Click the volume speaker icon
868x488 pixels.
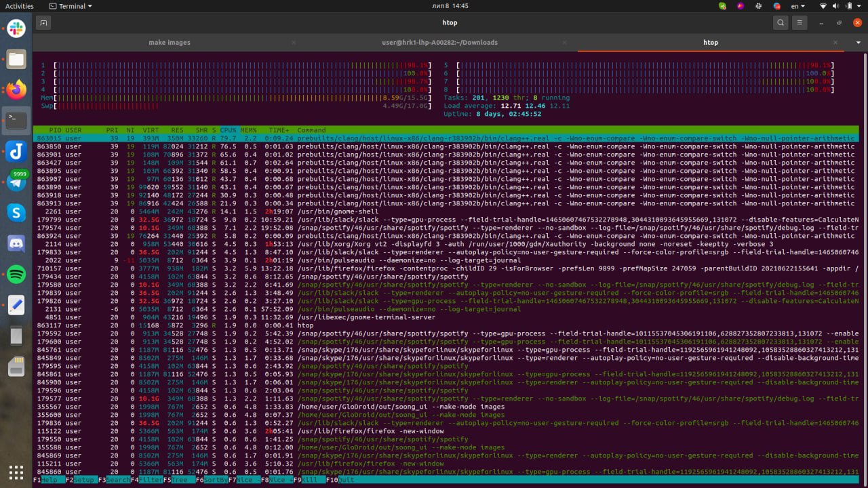click(x=837, y=5)
